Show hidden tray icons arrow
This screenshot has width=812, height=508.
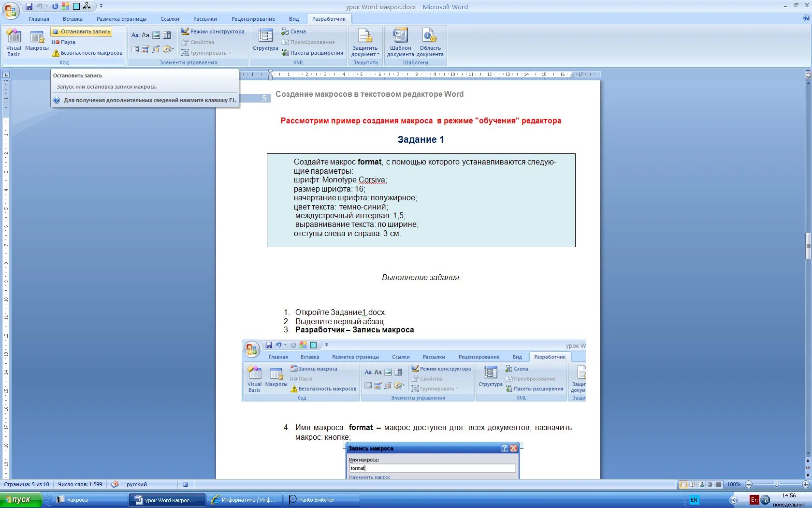coord(734,500)
